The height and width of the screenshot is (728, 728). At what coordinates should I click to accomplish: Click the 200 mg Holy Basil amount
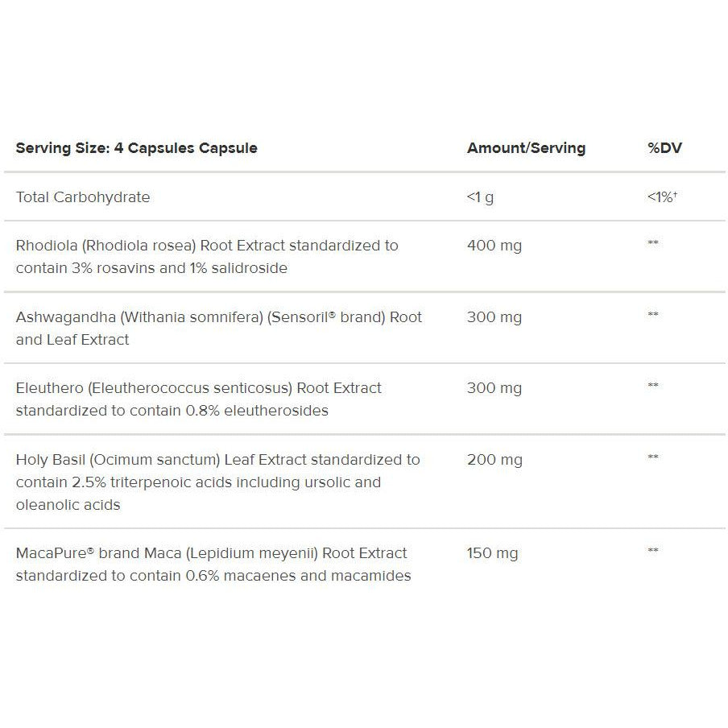pyautogui.click(x=494, y=460)
